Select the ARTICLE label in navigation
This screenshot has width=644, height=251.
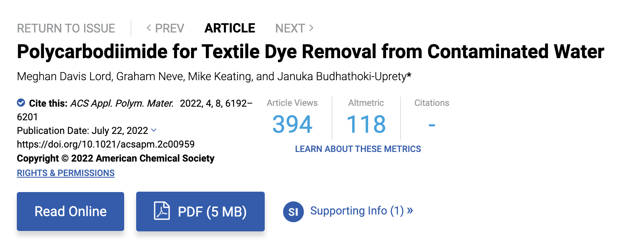click(229, 28)
